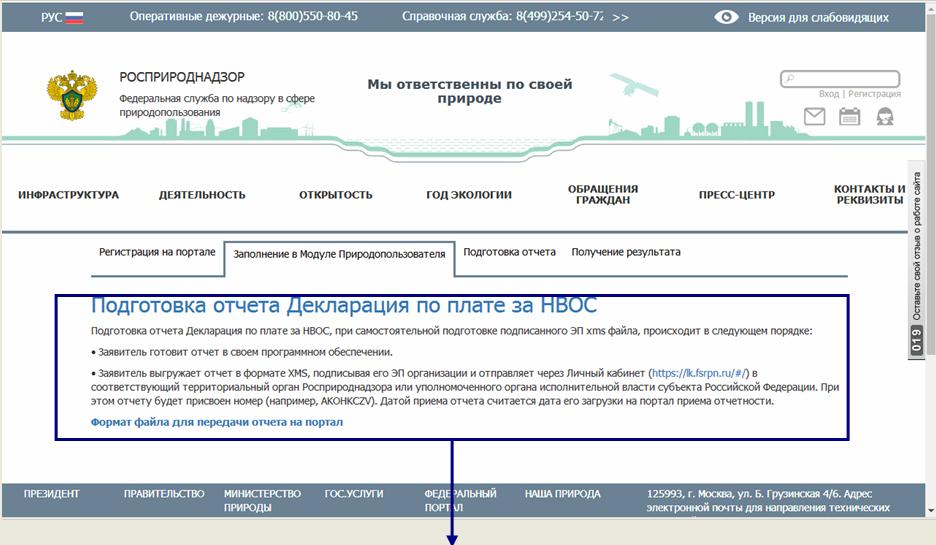936x545 pixels.
Task: Click the Вход login link
Action: 829,94
